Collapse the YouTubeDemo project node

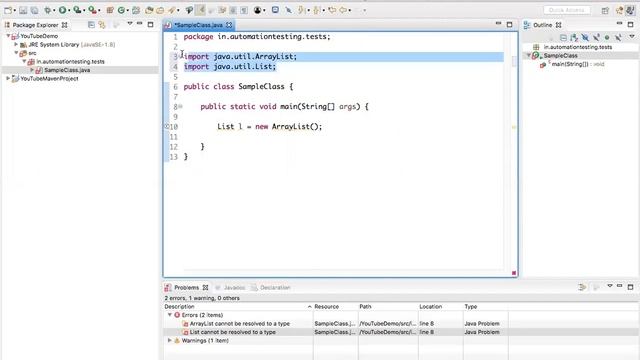(x=8, y=36)
